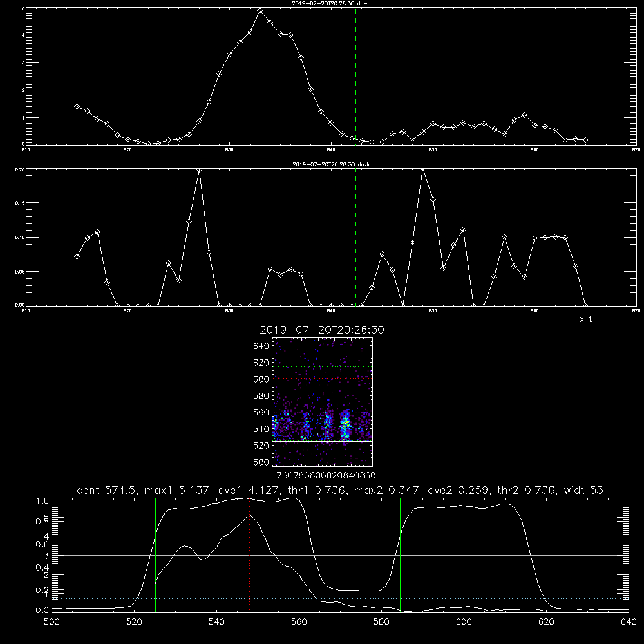This screenshot has height=644, width=644.
Task: Click the green solid line near 615
Action: click(526, 554)
